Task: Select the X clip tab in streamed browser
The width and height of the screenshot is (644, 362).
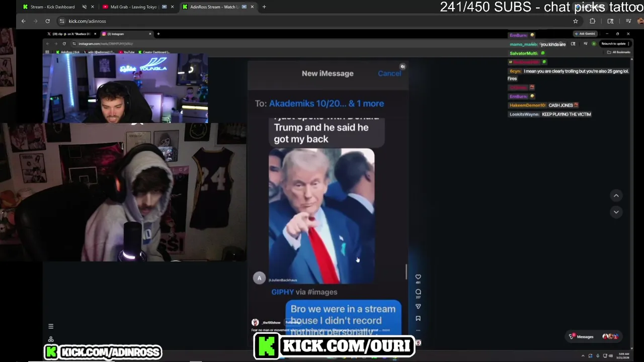Action: point(71,34)
